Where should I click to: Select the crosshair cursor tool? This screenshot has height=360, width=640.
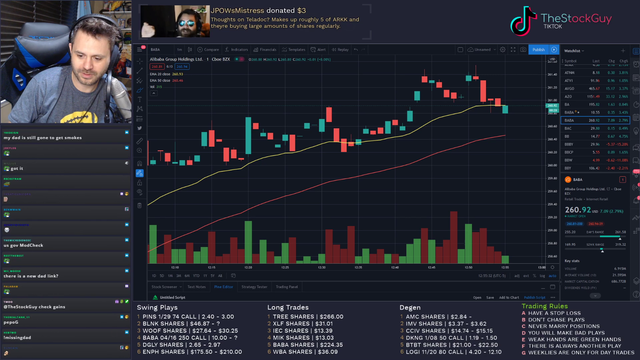click(140, 61)
